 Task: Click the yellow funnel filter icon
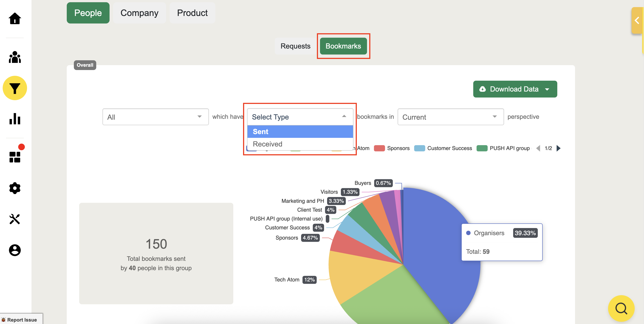[15, 88]
